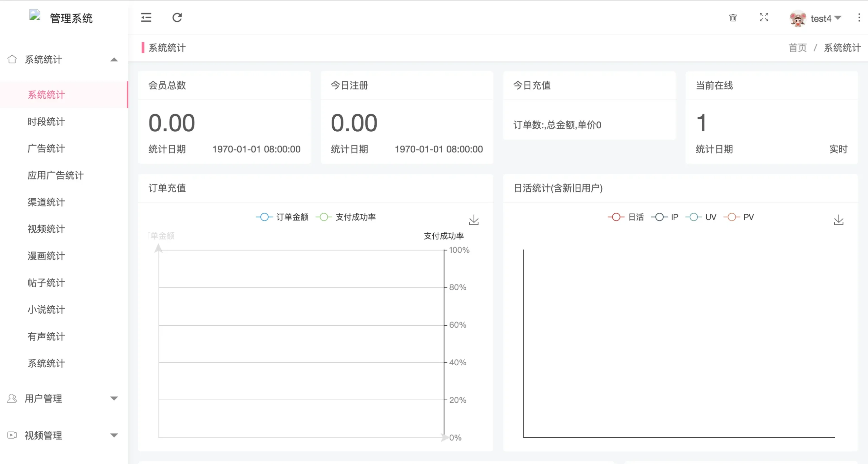Click the home icon beside 系统统计 group
868x464 pixels.
[12, 59]
